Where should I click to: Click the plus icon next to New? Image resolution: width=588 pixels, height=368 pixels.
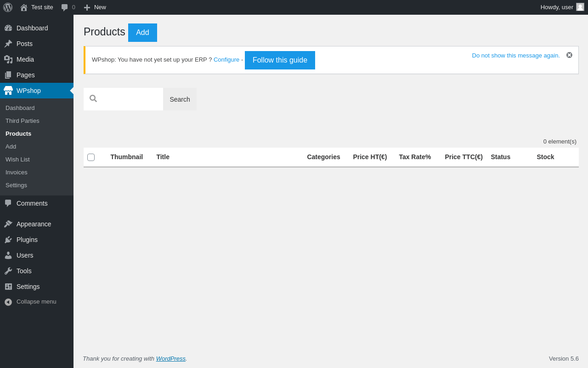87,7
